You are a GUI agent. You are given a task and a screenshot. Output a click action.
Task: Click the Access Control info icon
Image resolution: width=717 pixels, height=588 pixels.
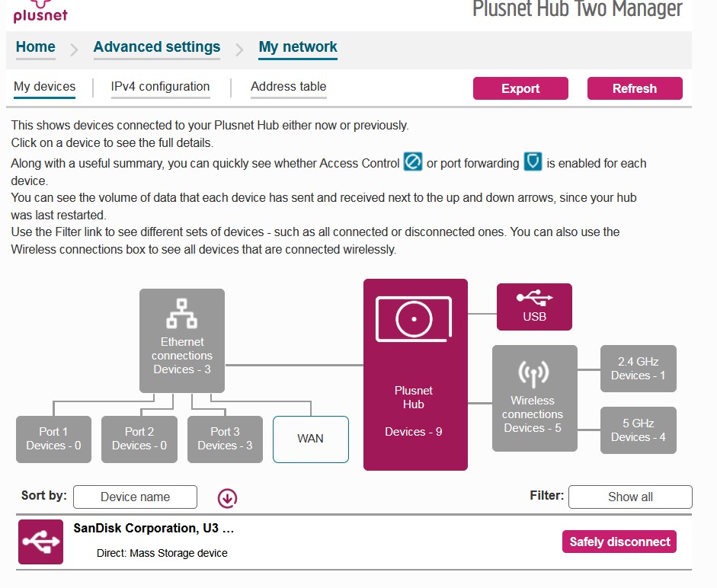click(x=412, y=162)
